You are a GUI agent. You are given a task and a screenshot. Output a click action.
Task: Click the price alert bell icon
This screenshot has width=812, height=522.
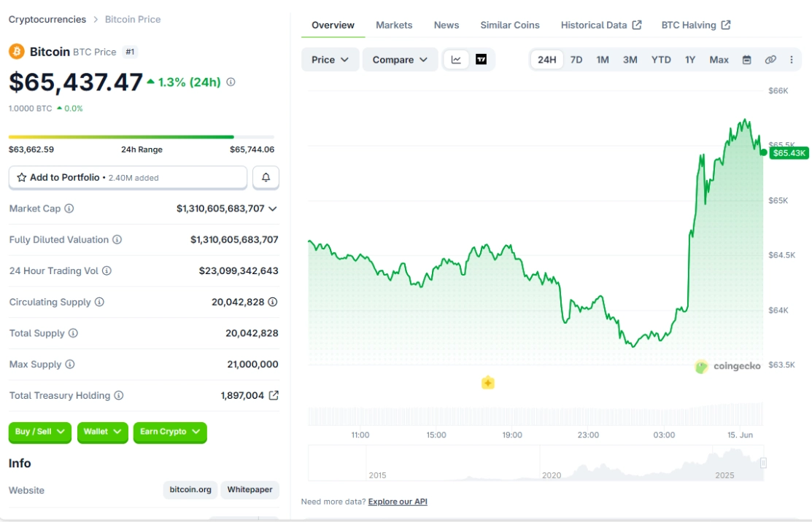click(266, 177)
